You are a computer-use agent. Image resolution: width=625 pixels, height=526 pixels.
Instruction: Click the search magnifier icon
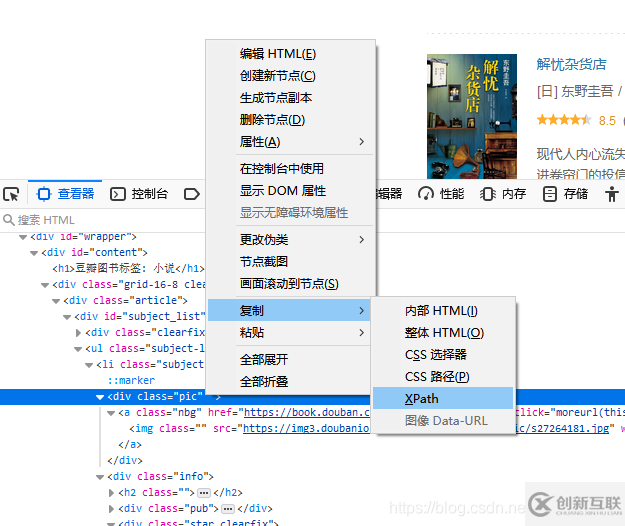pos(8,220)
